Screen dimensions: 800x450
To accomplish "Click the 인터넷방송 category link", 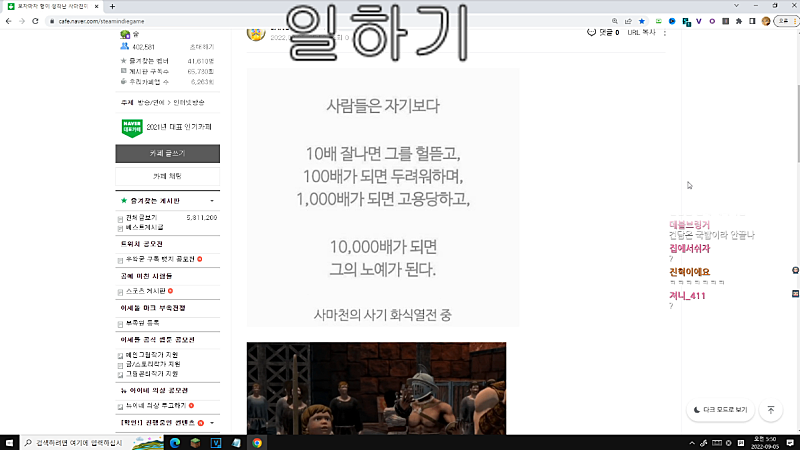I will coord(189,103).
